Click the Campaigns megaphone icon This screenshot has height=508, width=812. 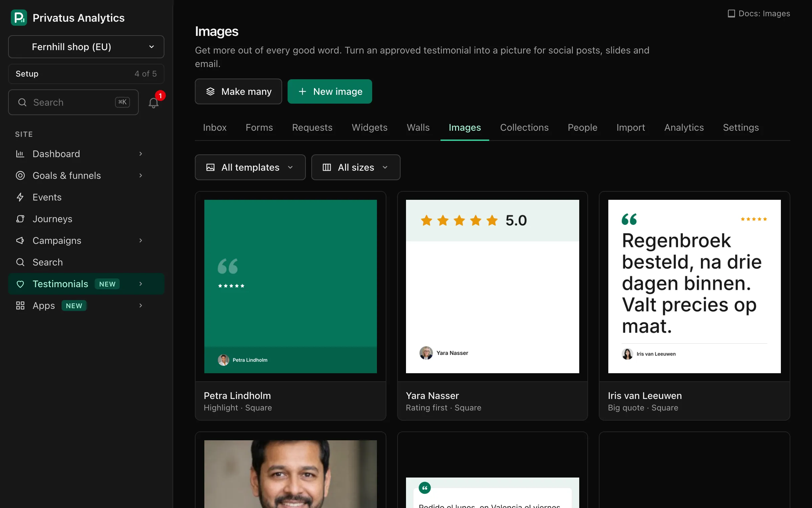(20, 240)
